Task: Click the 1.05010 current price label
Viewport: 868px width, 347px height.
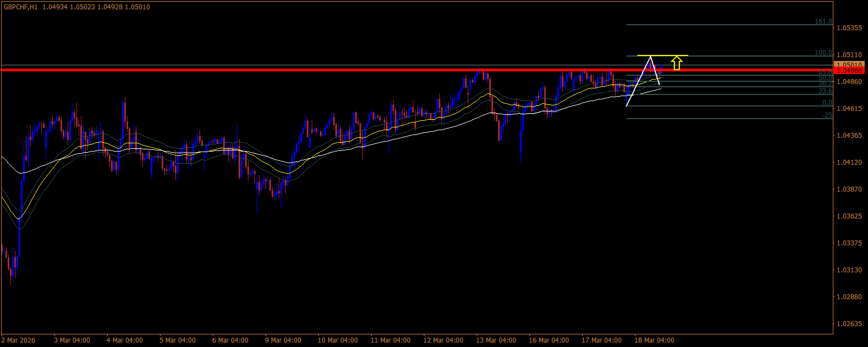Action: [x=849, y=65]
